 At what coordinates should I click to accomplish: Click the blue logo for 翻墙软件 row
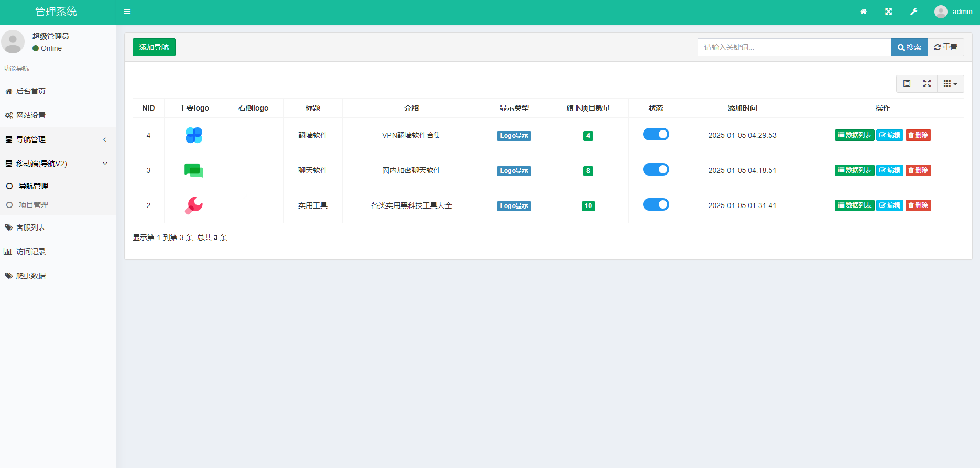click(194, 135)
